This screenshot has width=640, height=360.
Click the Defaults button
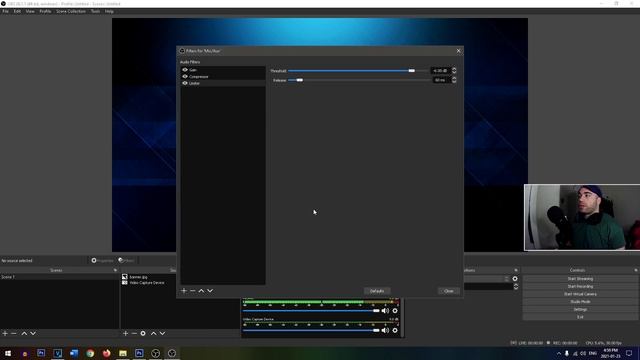click(377, 291)
